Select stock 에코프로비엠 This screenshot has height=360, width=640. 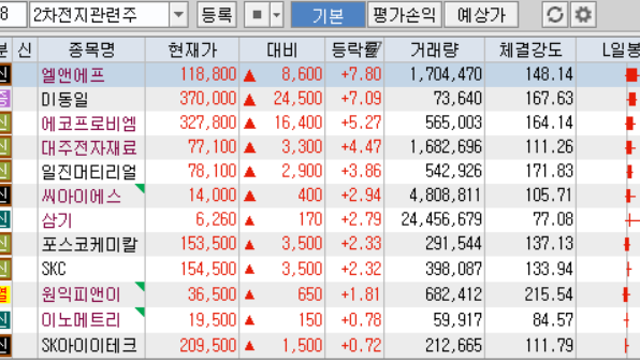(x=89, y=124)
